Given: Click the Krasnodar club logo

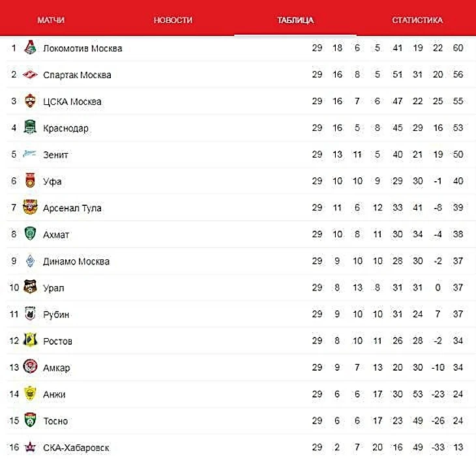Looking at the screenshot, I should [x=30, y=128].
